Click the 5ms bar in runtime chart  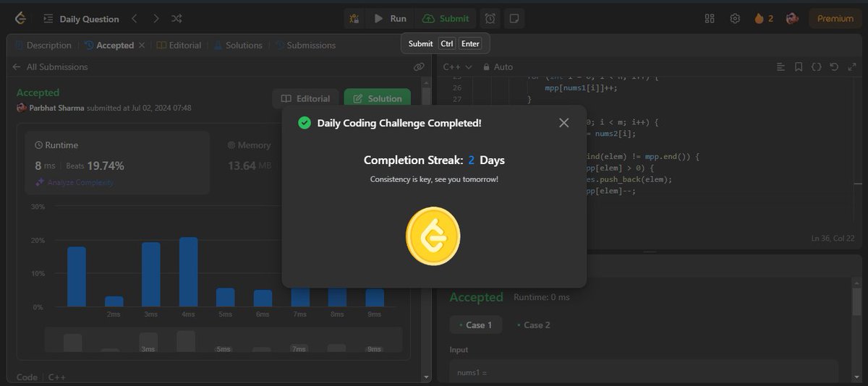coord(226,297)
